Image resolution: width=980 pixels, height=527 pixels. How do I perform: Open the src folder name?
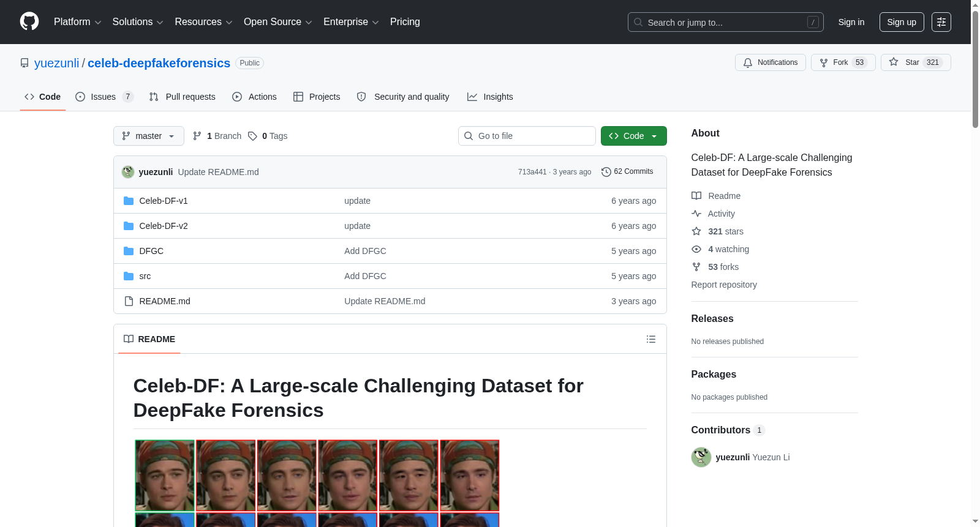[145, 276]
